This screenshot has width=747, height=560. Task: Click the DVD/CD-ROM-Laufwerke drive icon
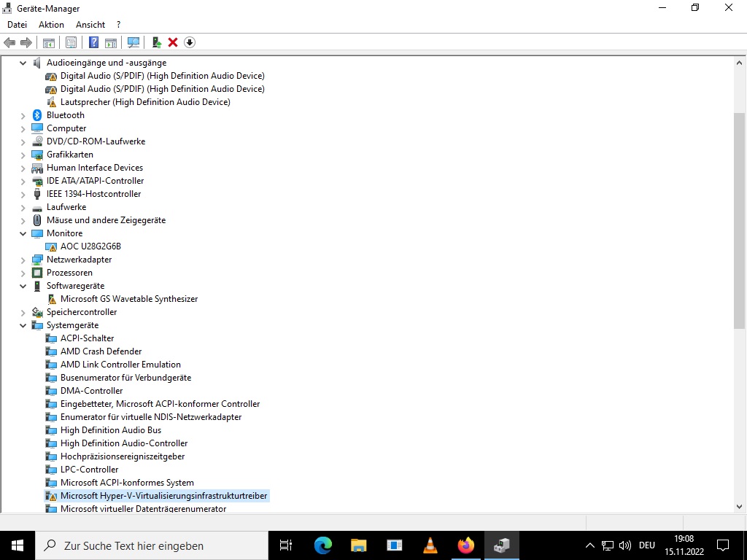(x=37, y=141)
